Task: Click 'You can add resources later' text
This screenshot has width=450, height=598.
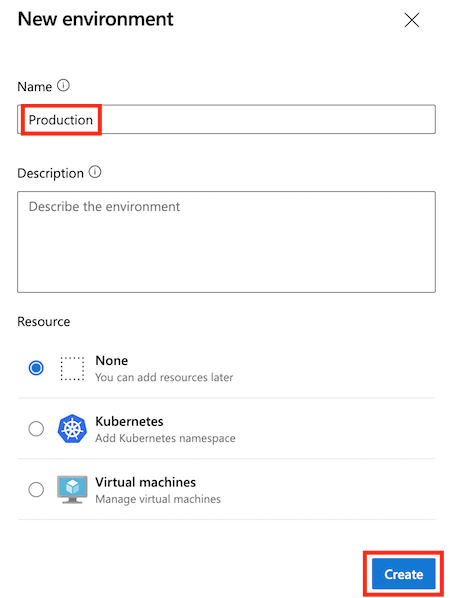Action: 164,377
